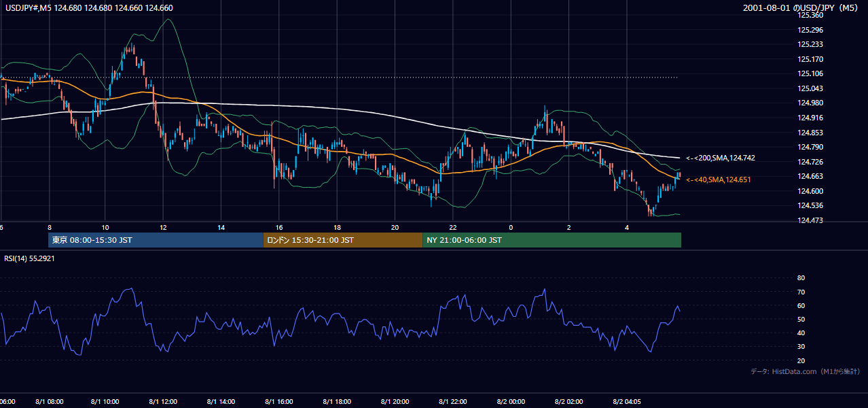868x408 pixels.
Task: Click RSI scale value 20
Action: pos(801,360)
